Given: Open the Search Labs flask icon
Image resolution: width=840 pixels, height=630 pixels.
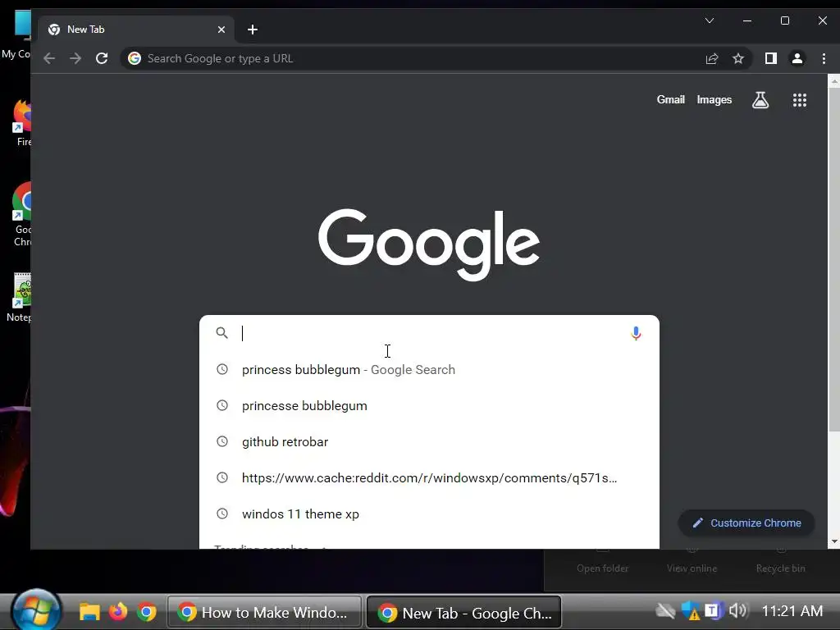Looking at the screenshot, I should tap(760, 99).
